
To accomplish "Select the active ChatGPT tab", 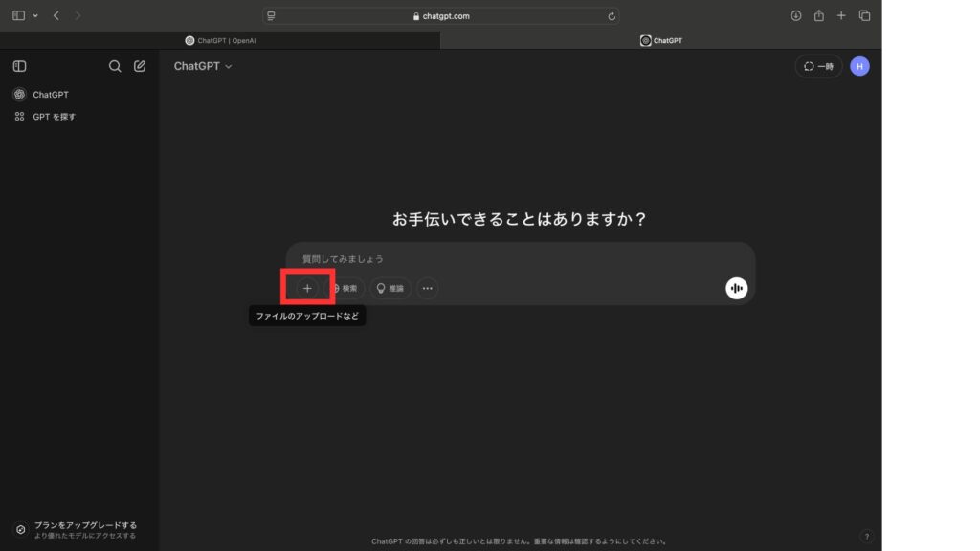I will pyautogui.click(x=660, y=40).
